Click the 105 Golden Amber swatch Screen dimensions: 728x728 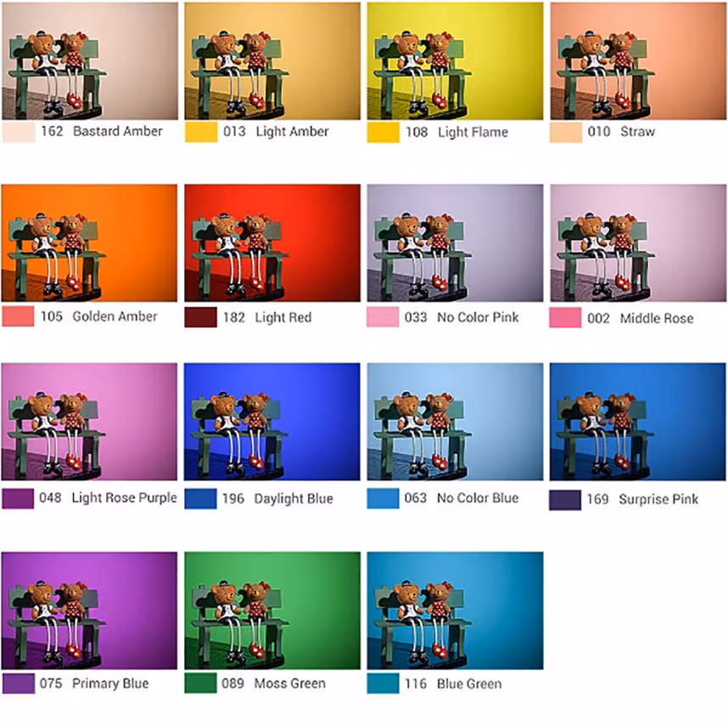click(18, 316)
